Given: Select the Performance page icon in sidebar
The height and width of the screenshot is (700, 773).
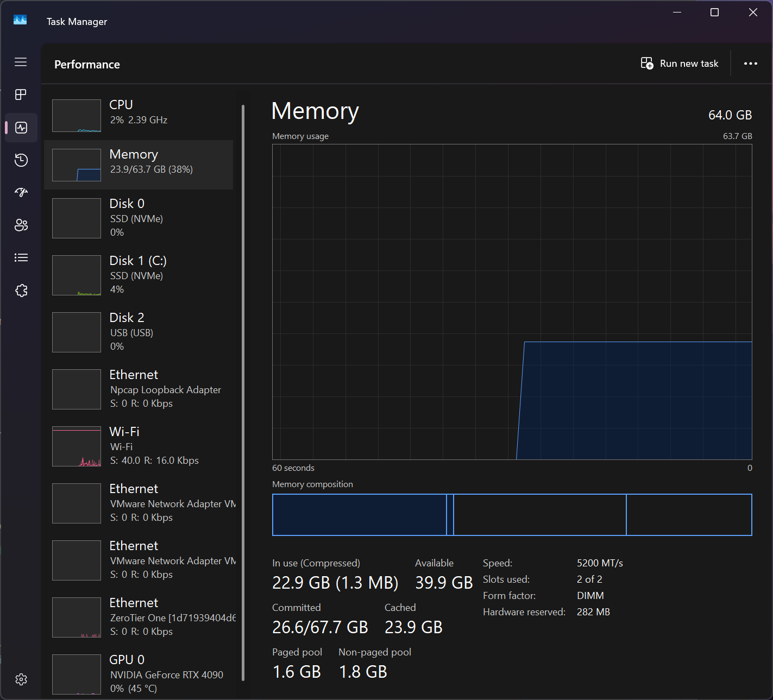Looking at the screenshot, I should click(21, 128).
